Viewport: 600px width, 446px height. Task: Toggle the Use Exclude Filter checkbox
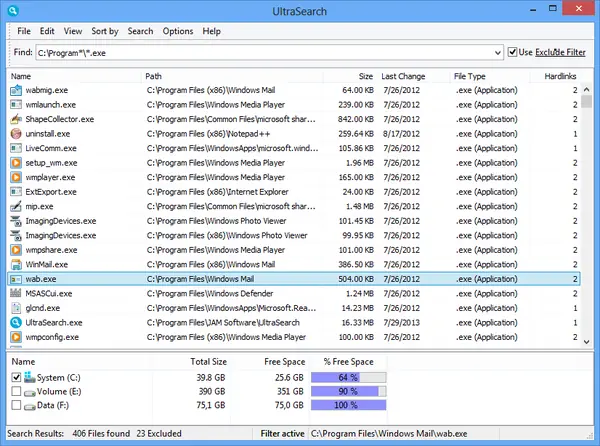[513, 52]
